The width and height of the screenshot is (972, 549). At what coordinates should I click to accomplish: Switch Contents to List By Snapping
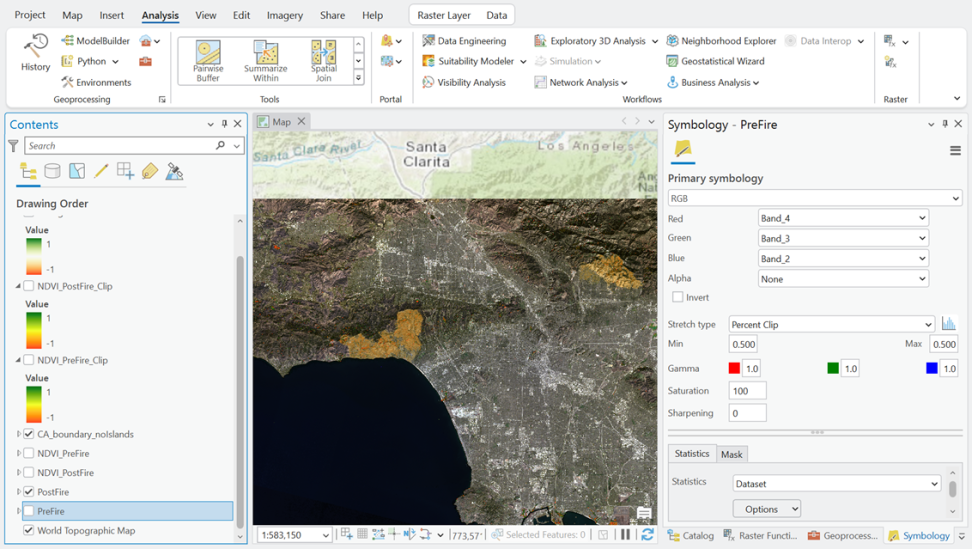pos(125,172)
